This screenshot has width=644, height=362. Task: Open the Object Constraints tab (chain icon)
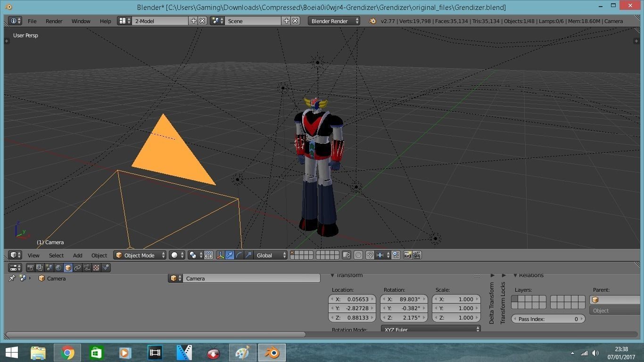coord(77,268)
